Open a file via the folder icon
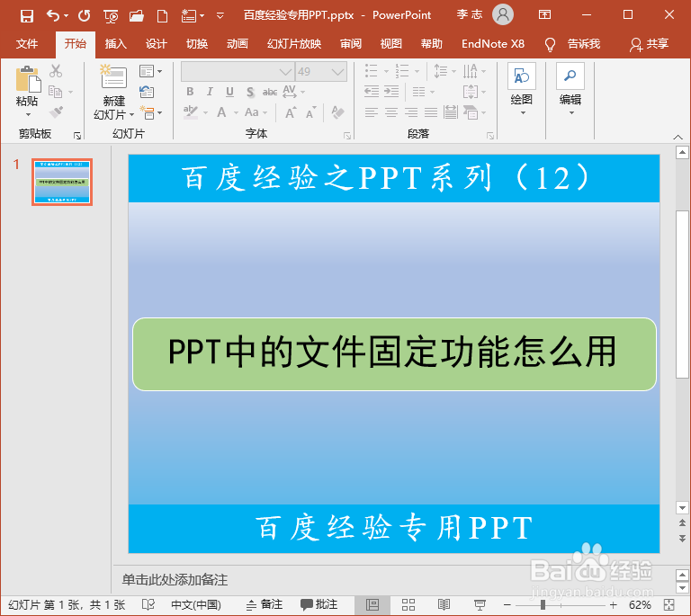 tap(137, 16)
